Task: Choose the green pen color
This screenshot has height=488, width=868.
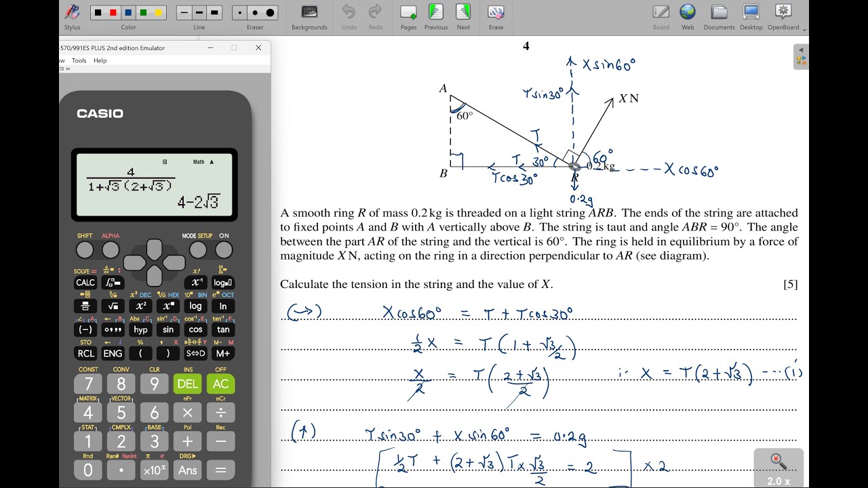Action: (143, 13)
